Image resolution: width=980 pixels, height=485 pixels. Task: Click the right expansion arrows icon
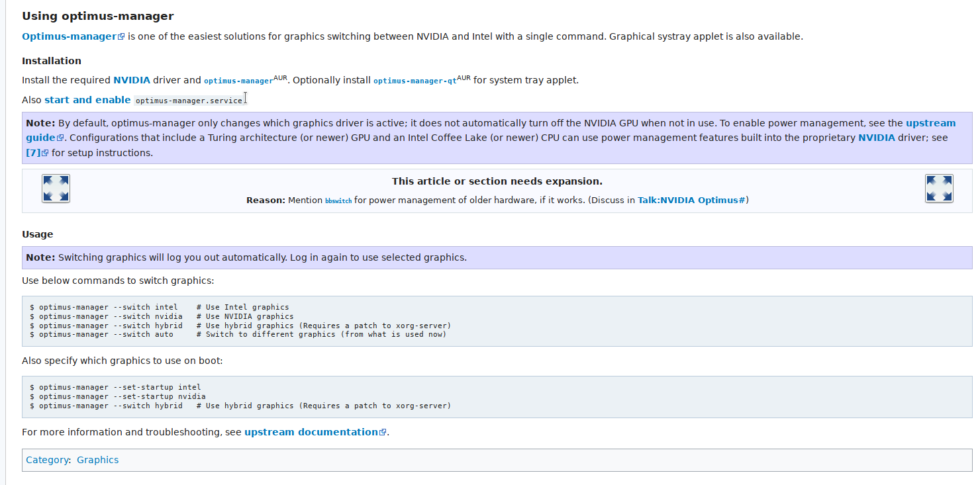pos(939,189)
